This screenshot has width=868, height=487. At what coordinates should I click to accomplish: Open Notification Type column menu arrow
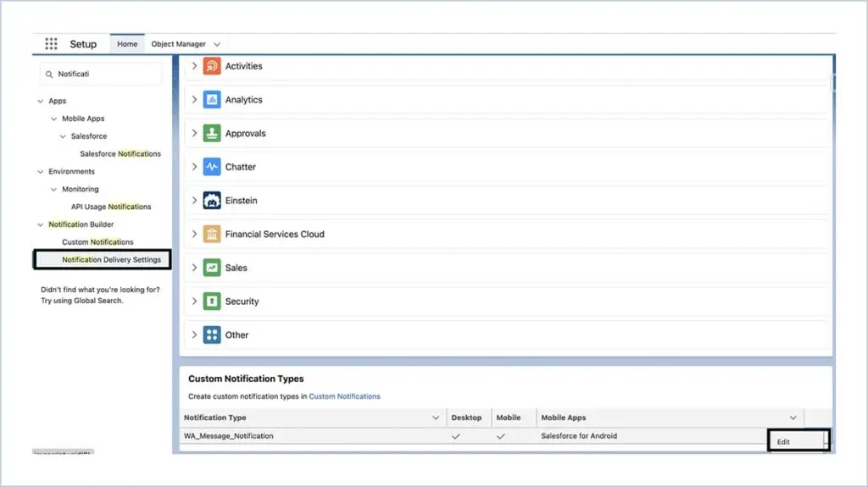tap(436, 418)
